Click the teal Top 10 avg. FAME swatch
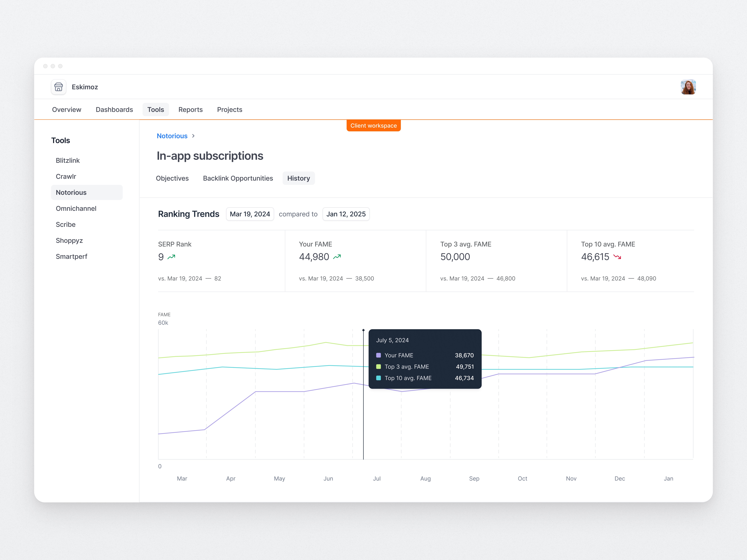Image resolution: width=747 pixels, height=560 pixels. coord(379,378)
